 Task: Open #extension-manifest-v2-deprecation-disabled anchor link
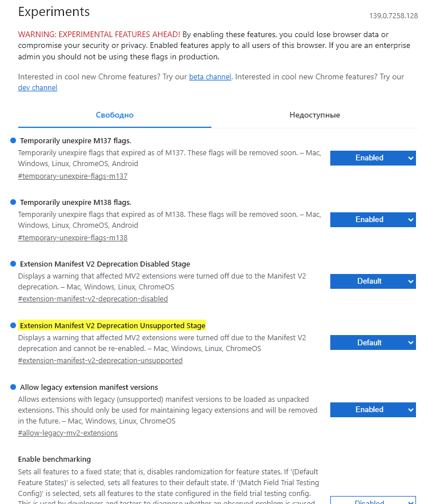93,299
